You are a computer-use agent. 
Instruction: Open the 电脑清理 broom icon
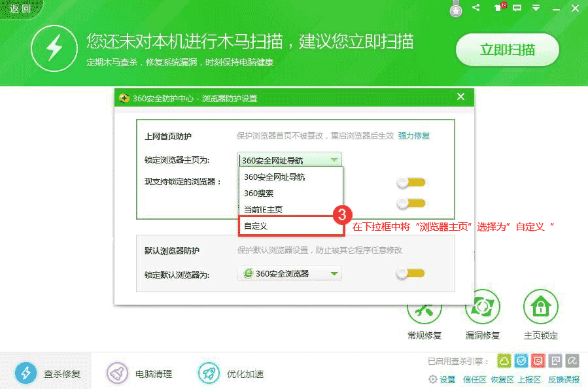tap(117, 373)
